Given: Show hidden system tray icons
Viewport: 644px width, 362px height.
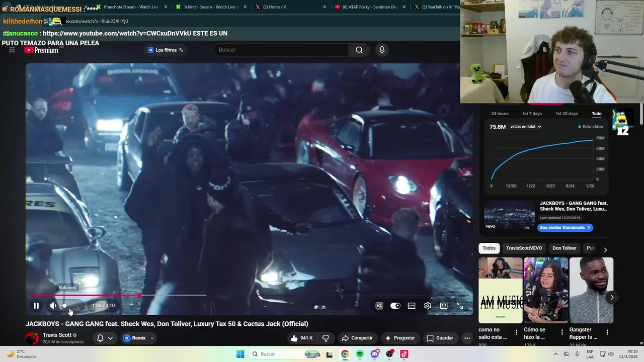Looking at the screenshot, I should click(555, 354).
